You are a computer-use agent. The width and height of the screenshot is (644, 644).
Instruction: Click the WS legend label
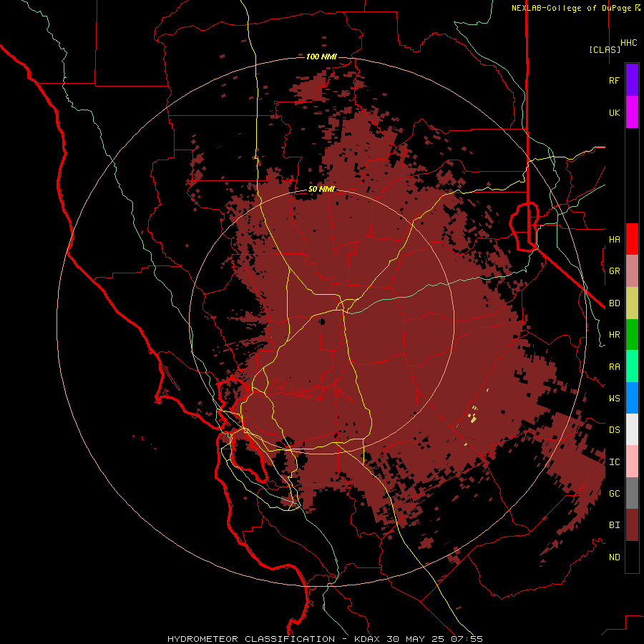point(614,398)
